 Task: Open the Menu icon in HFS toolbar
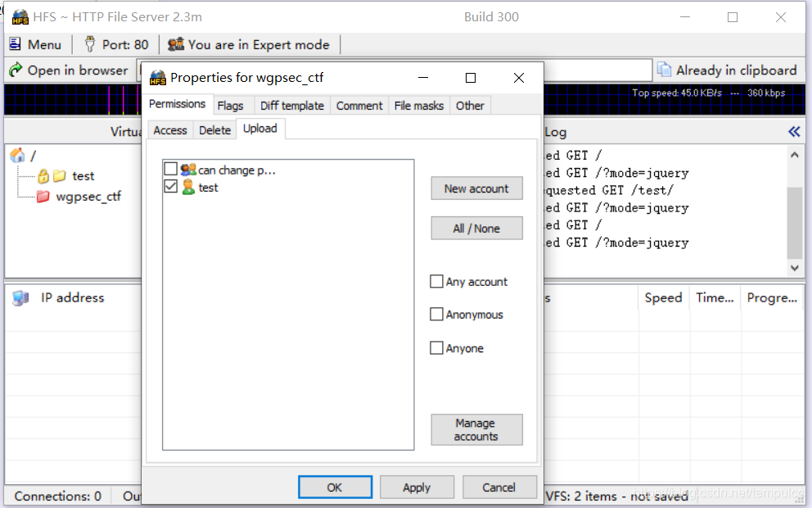point(15,44)
